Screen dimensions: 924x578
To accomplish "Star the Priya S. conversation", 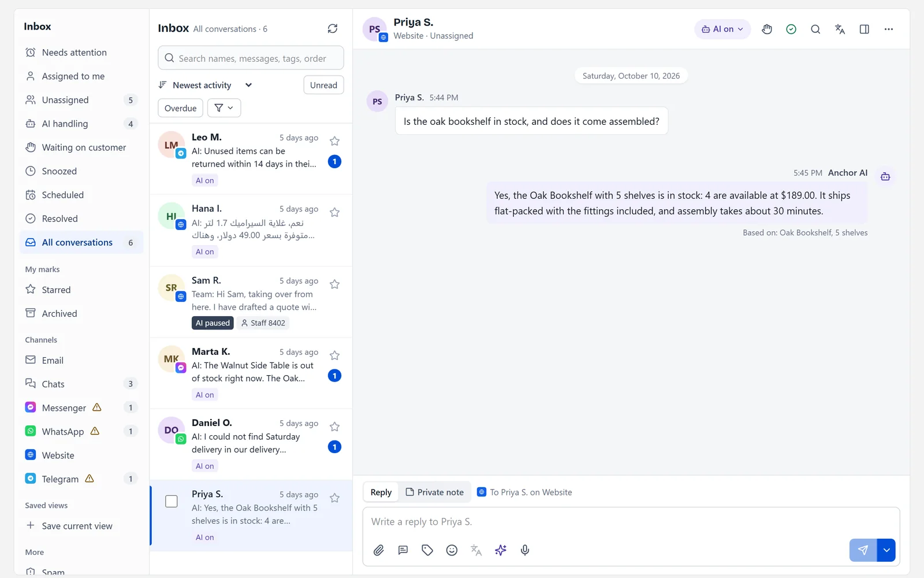I will (334, 498).
